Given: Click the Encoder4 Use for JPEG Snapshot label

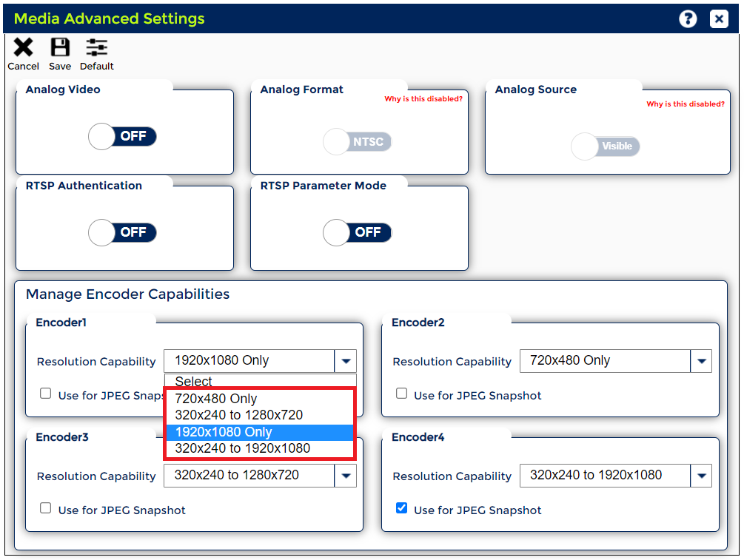Looking at the screenshot, I should (x=477, y=510).
